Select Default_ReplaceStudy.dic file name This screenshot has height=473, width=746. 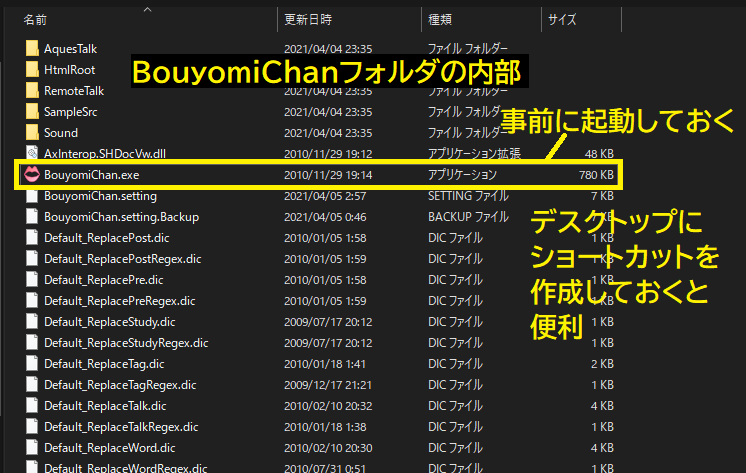(x=109, y=322)
